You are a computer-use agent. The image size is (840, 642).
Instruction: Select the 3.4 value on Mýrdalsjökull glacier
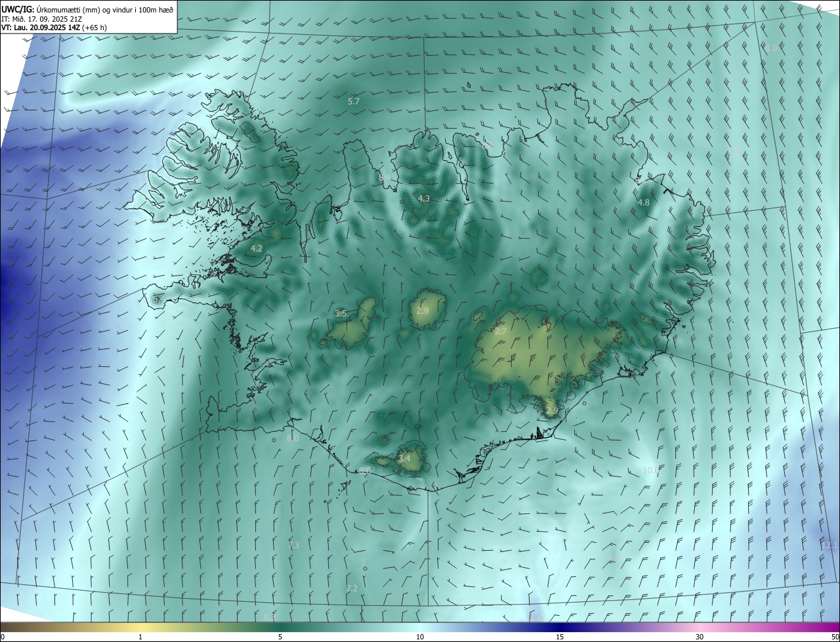pyautogui.click(x=404, y=458)
